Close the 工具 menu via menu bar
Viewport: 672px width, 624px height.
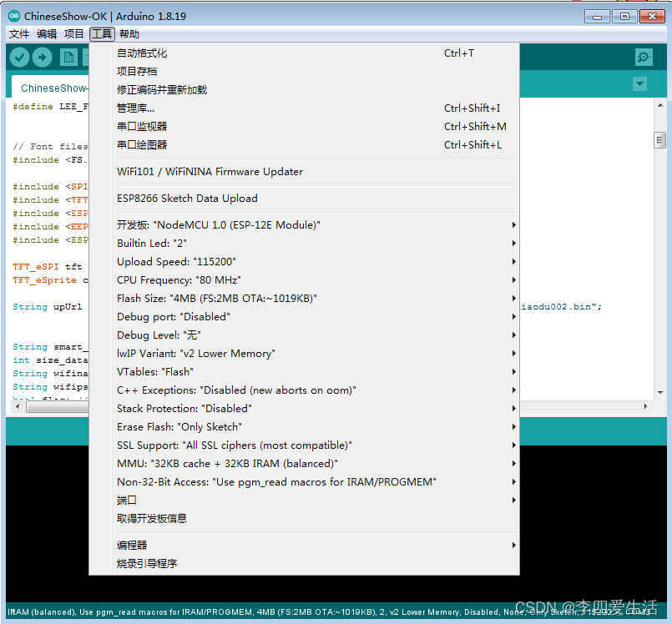click(102, 34)
